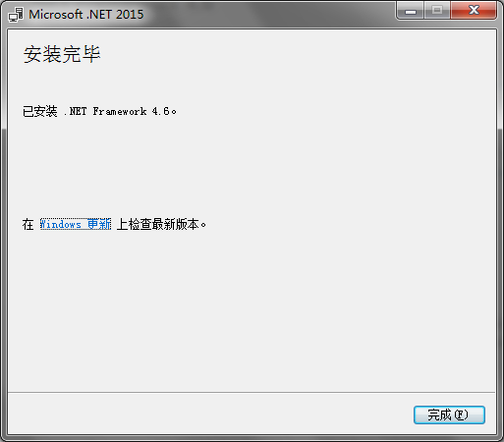
Task: Select the 已安装 text label
Action: coord(40,111)
